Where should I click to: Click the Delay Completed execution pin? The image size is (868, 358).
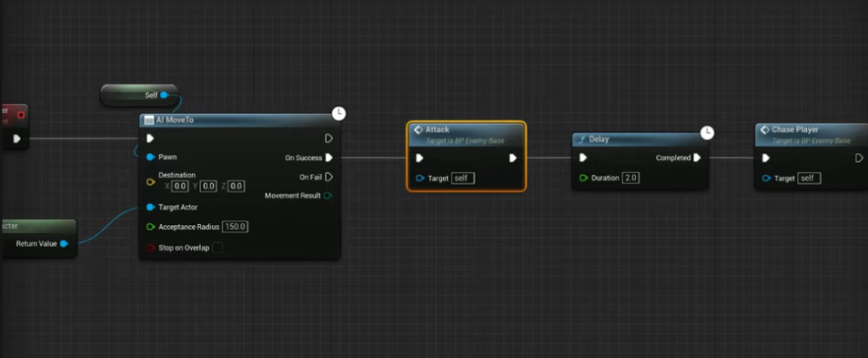(697, 158)
